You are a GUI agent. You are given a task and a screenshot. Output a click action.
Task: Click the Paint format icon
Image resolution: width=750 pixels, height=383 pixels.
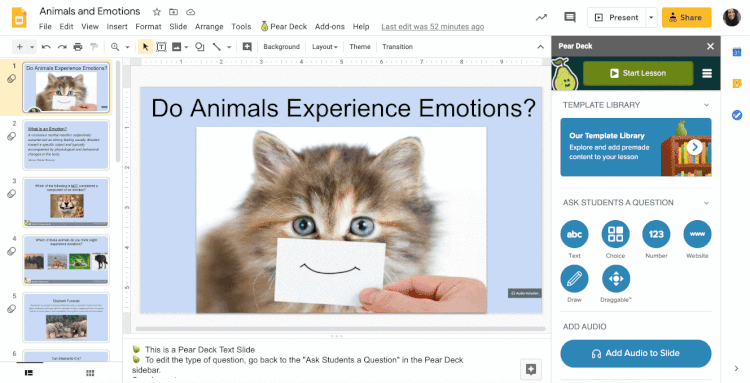94,47
